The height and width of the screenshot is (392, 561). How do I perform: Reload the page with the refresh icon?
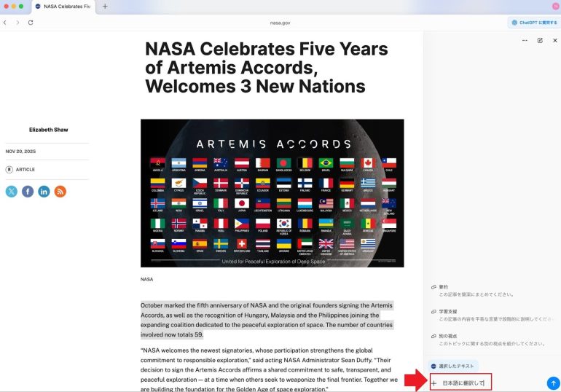click(31, 23)
